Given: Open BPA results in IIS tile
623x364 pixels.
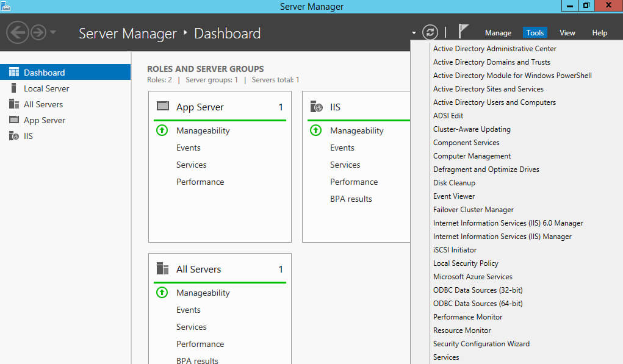Looking at the screenshot, I should pyautogui.click(x=351, y=199).
